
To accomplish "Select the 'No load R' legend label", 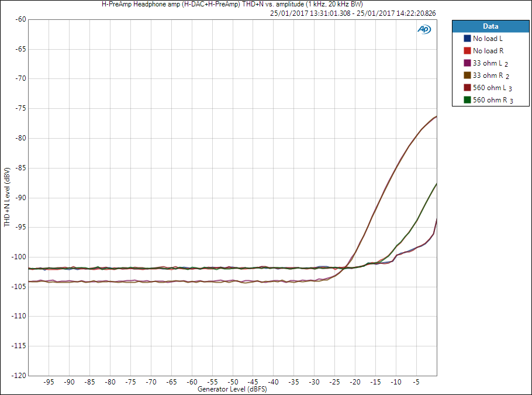I will (x=488, y=50).
